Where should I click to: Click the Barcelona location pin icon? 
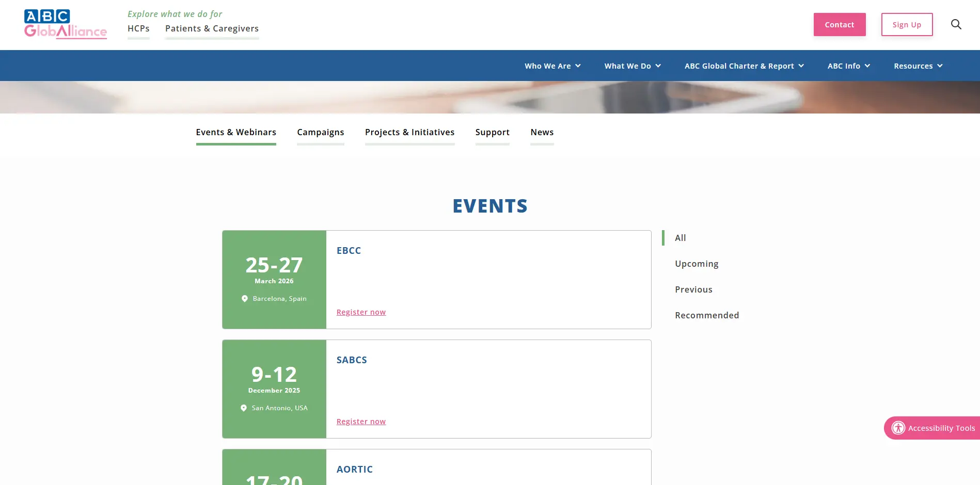click(245, 299)
